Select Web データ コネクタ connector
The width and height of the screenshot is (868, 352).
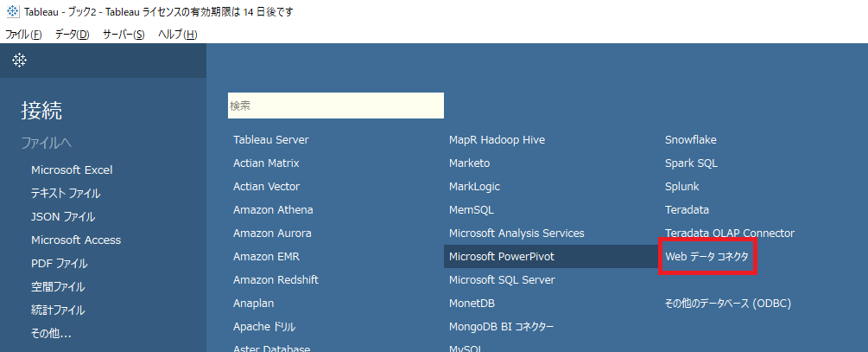pyautogui.click(x=706, y=257)
